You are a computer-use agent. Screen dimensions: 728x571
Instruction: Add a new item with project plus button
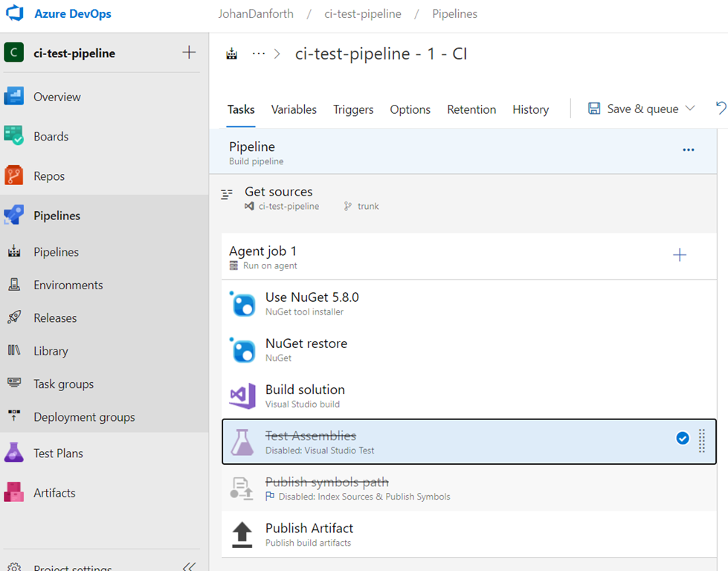click(x=188, y=52)
